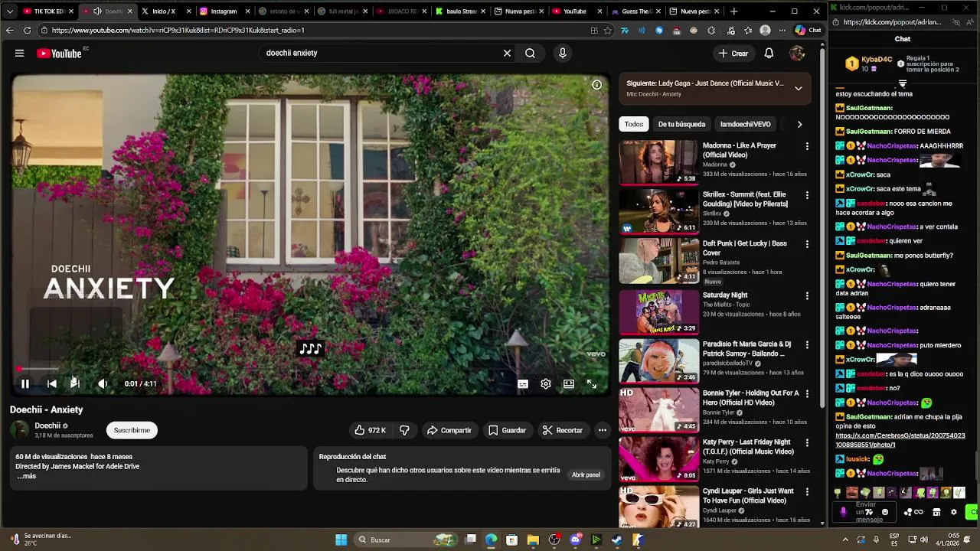Show hidden system tray icons chevron
Viewport: 980px width, 551px height.
pyautogui.click(x=845, y=540)
